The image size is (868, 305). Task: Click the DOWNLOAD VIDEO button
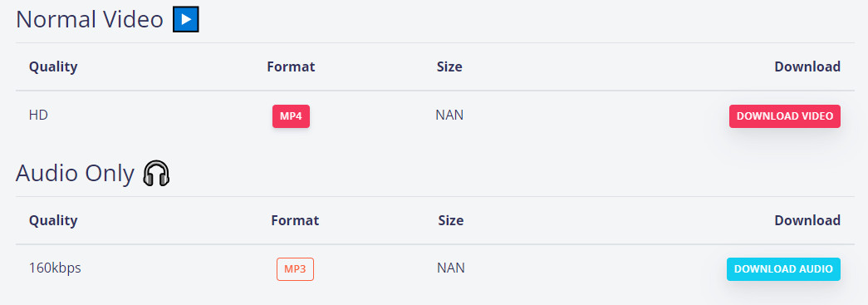pos(784,116)
